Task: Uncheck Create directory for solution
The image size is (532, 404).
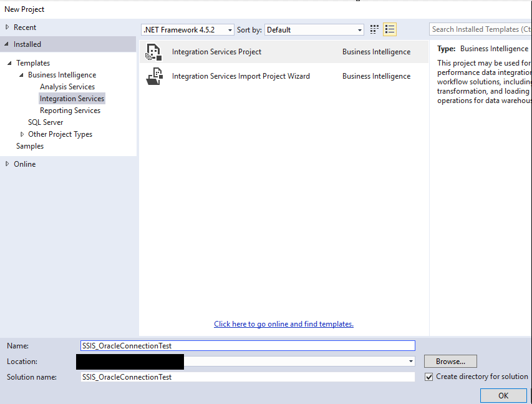Action: [430, 376]
